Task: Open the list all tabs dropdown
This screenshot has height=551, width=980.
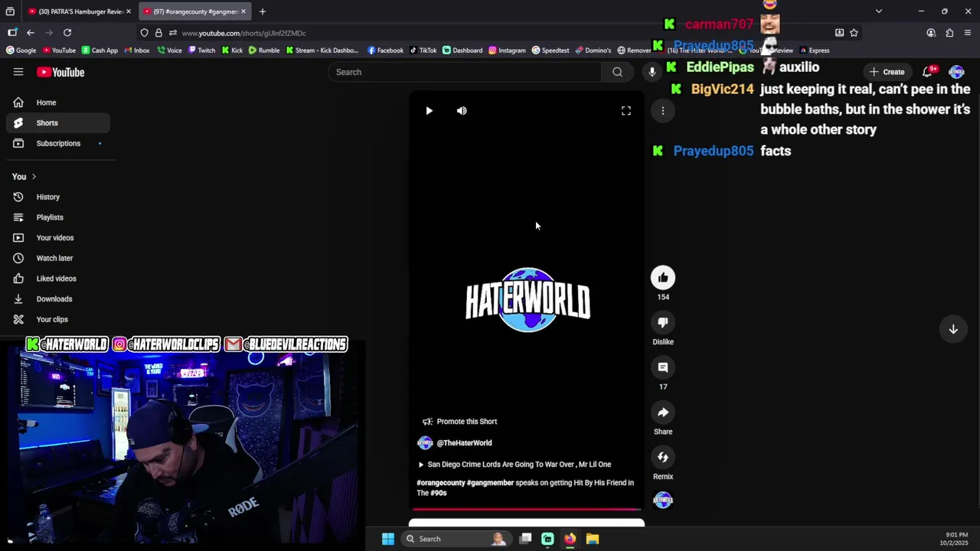Action: [879, 11]
